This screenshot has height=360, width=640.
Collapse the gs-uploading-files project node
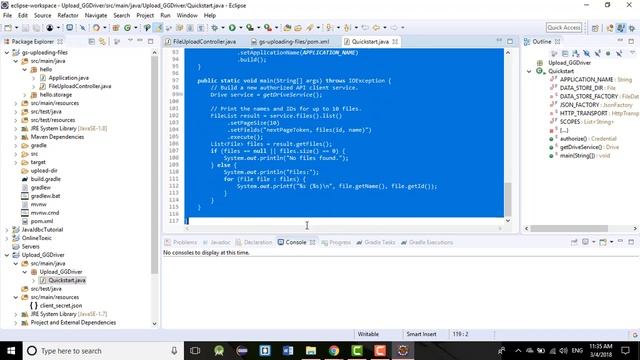pos(7,53)
